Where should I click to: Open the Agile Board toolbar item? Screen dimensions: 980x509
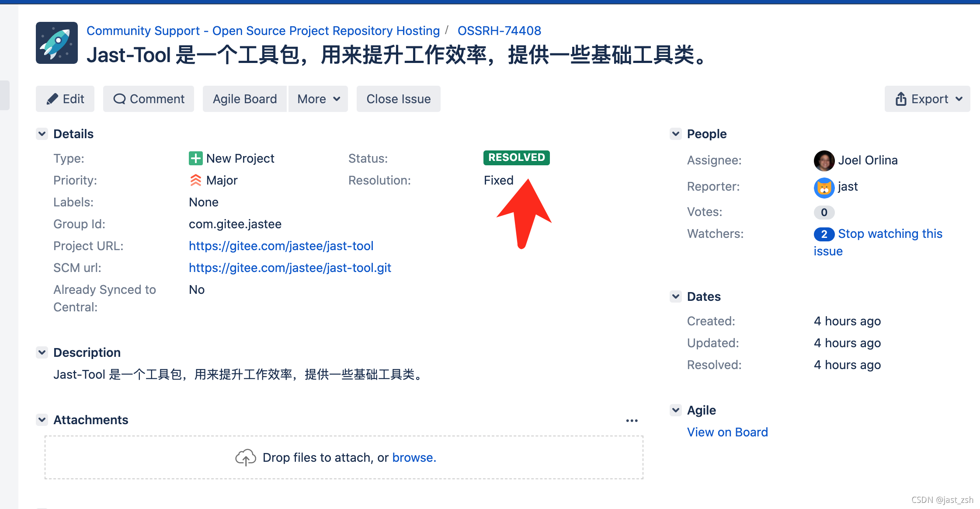coord(245,99)
